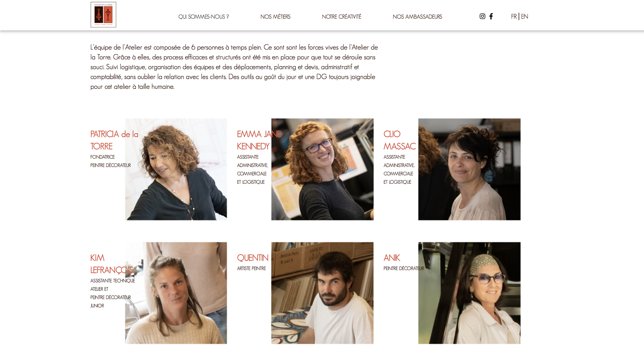The width and height of the screenshot is (644, 364).
Task: Select Clio Massac's portrait photo
Action: coord(469,169)
